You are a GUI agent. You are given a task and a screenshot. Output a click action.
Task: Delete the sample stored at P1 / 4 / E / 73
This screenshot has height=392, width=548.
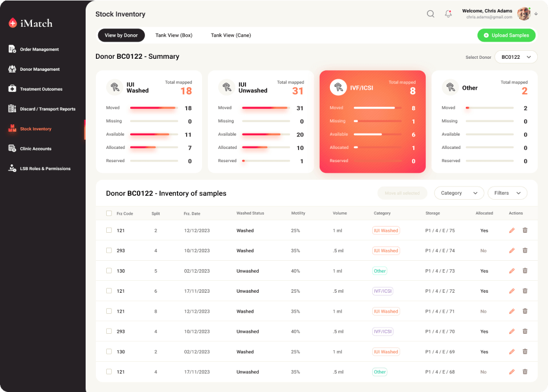[x=525, y=271]
